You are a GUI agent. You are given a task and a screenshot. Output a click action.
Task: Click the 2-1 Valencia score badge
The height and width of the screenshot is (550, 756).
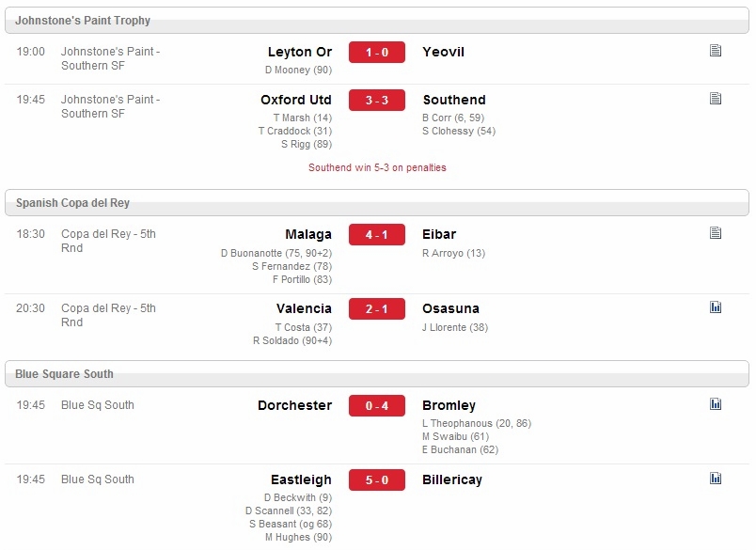click(x=377, y=309)
